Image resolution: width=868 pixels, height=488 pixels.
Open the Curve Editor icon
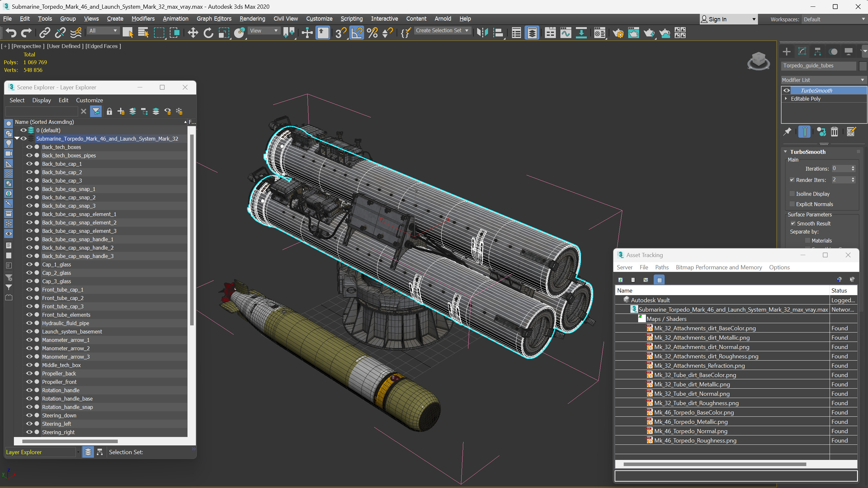(566, 33)
